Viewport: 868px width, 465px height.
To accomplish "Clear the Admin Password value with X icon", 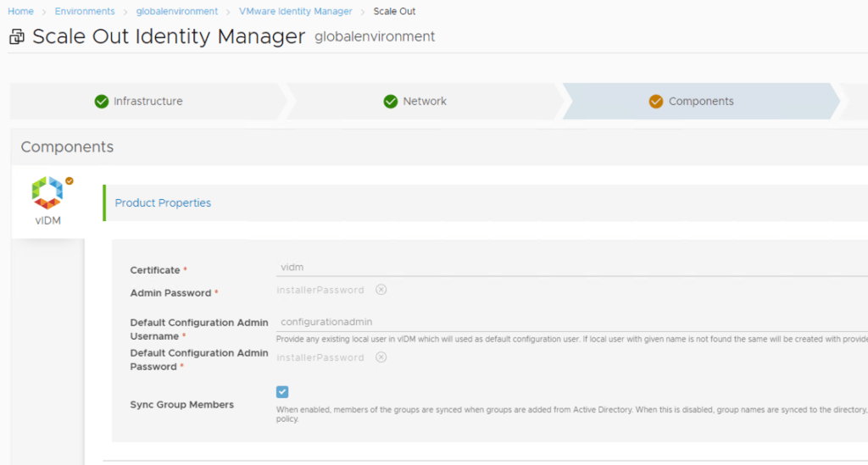I will click(x=381, y=290).
